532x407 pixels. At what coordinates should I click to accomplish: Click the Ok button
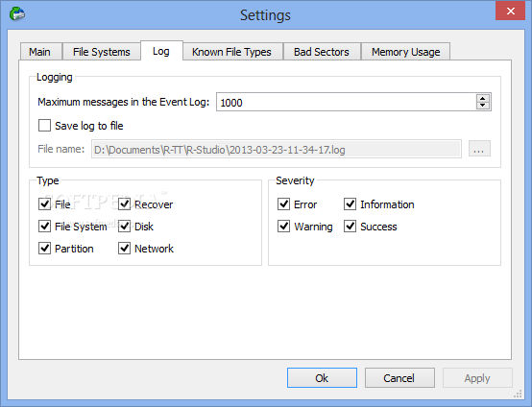[x=322, y=377]
